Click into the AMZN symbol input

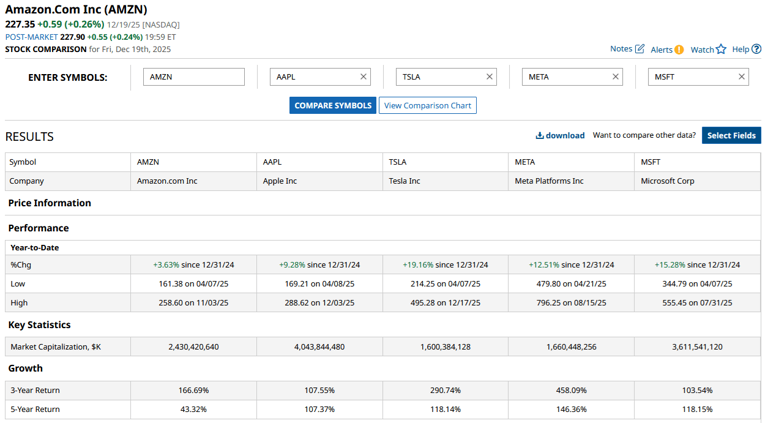point(194,77)
